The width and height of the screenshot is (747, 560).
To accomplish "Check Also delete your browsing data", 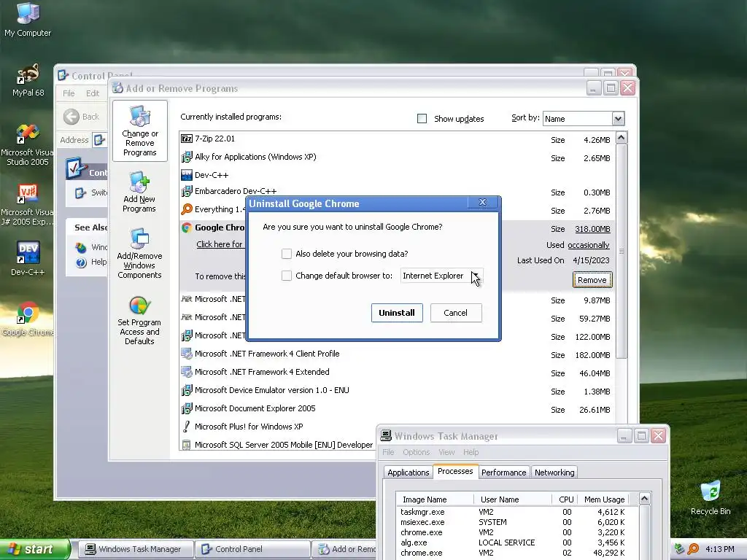I will (286, 254).
